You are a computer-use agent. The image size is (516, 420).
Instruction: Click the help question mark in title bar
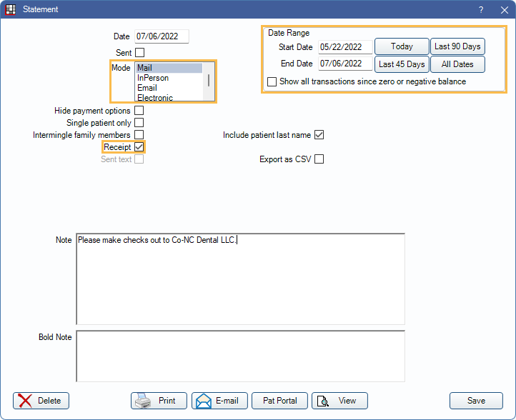coord(480,10)
